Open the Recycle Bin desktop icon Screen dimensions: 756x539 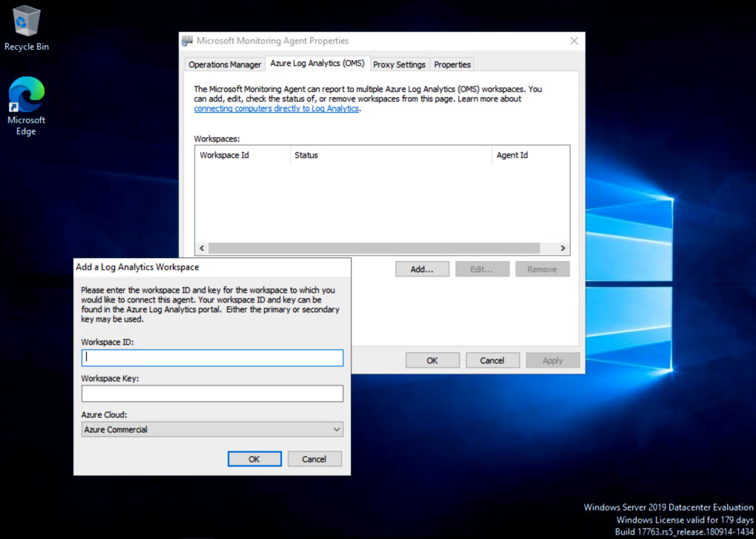point(27,28)
